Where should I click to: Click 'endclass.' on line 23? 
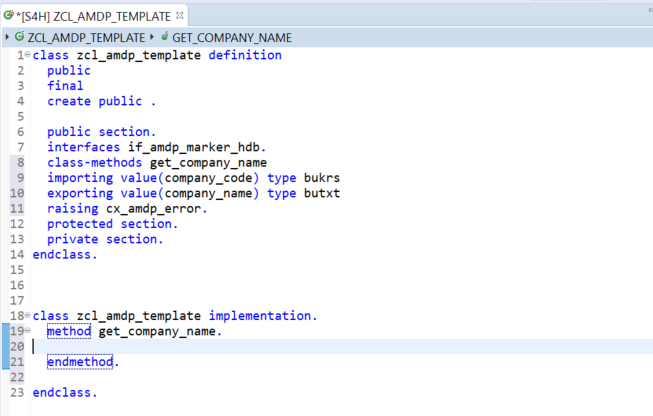pos(65,393)
